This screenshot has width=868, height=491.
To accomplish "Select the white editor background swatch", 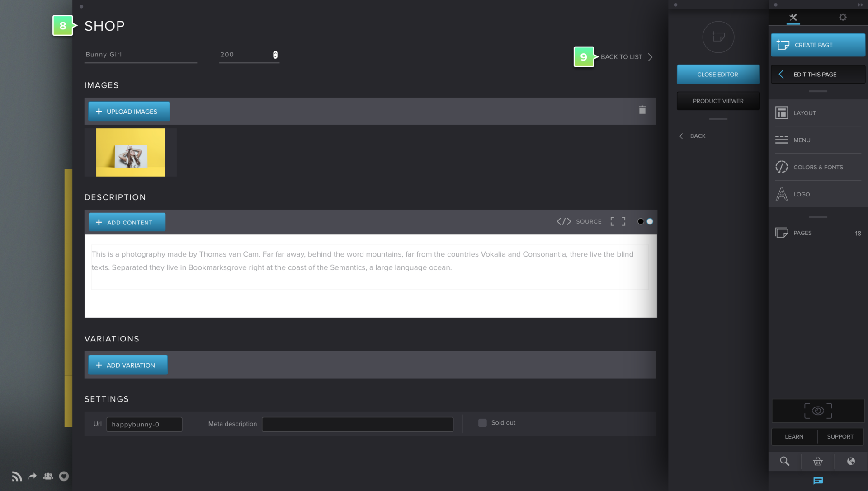I will click(650, 221).
